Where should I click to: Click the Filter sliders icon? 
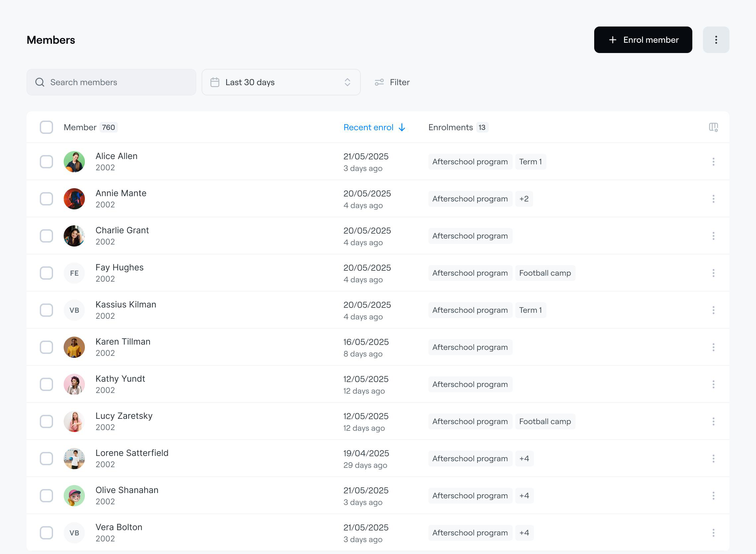(379, 82)
